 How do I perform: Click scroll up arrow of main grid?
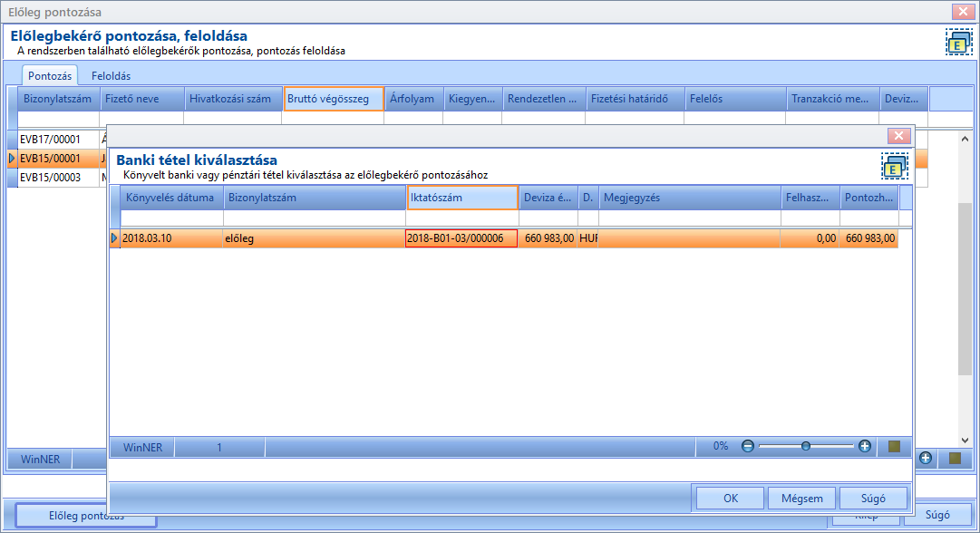pos(965,139)
